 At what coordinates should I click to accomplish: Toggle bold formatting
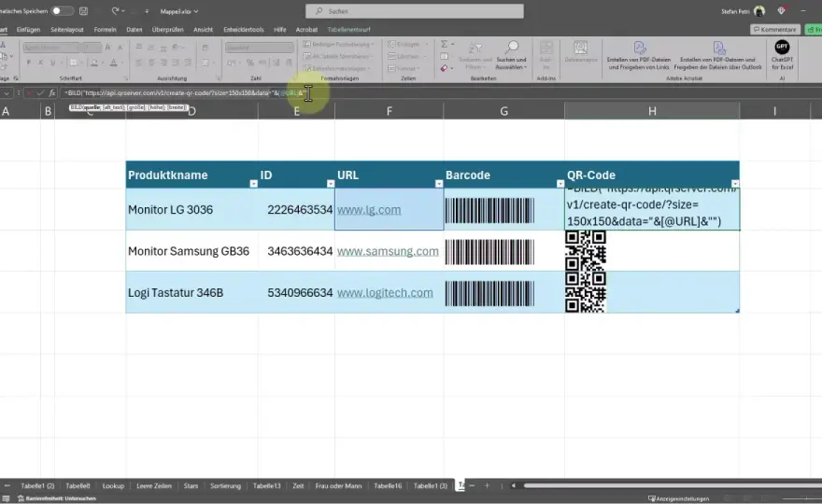28,63
